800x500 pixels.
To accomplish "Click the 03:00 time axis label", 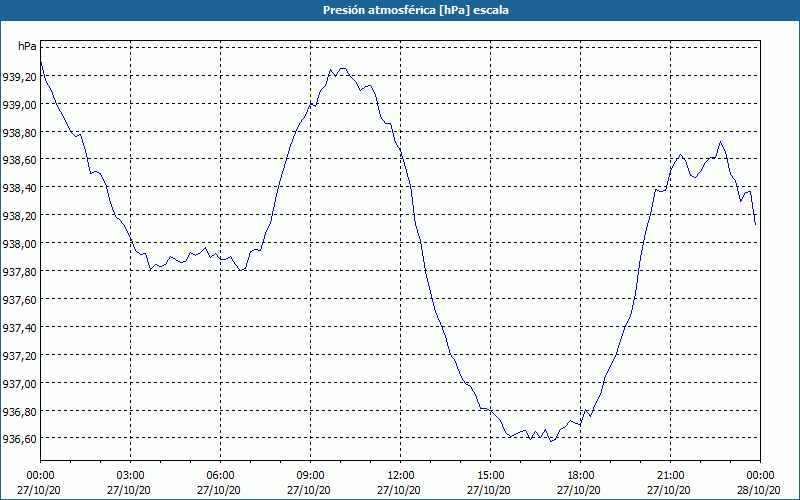I will click(x=131, y=476).
